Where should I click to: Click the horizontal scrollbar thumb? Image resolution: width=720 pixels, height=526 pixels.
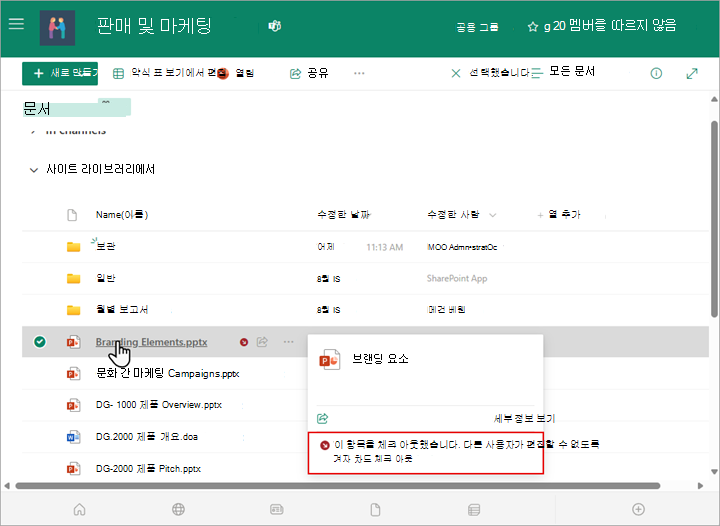338,486
